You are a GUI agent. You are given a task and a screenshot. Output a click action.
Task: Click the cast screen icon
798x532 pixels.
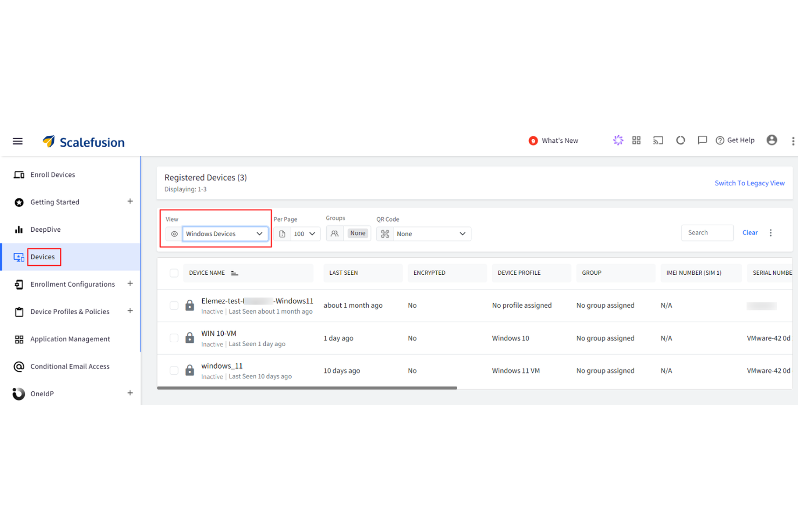[658, 140]
